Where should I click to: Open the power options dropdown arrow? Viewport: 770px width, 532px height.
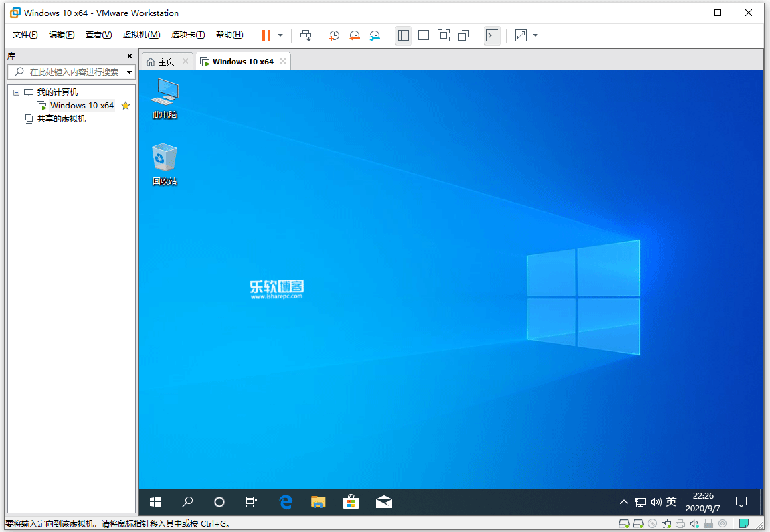click(x=280, y=35)
